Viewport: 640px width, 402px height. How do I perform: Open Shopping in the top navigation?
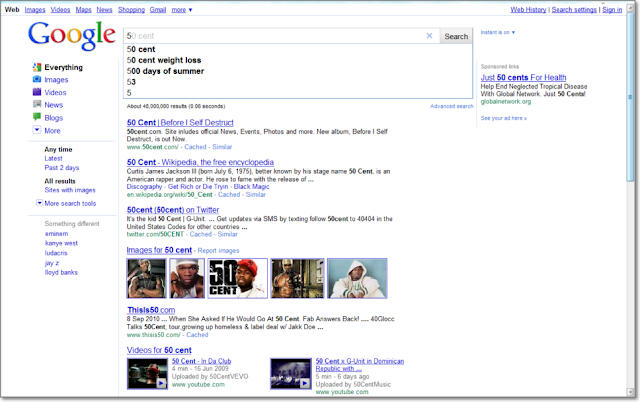(x=131, y=10)
